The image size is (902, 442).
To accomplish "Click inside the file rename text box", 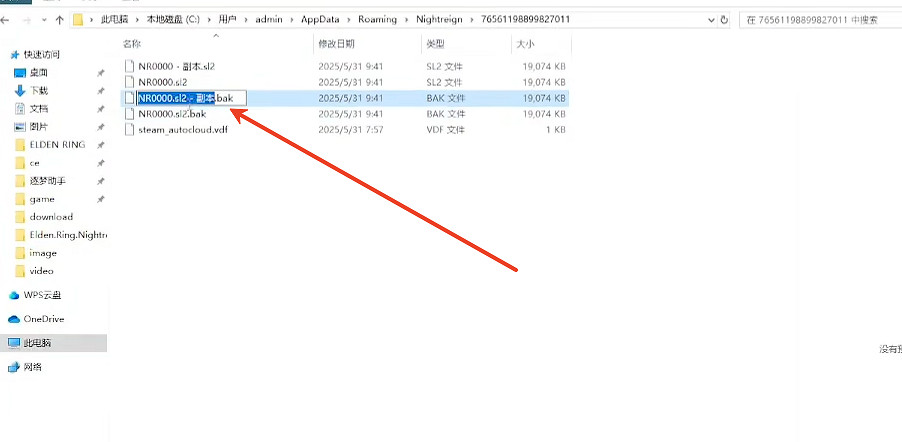I will (190, 98).
